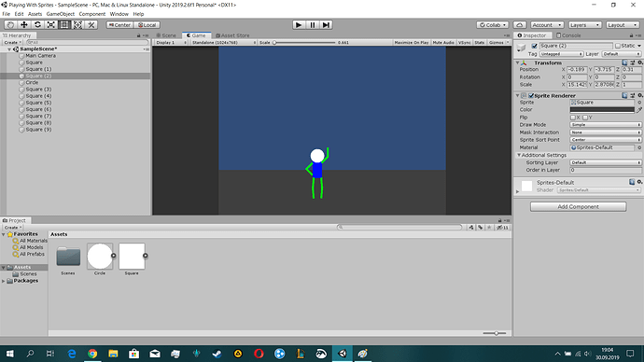Open the Standalone (1024x768) resolution dropdown
The width and height of the screenshot is (644, 362).
click(x=223, y=43)
